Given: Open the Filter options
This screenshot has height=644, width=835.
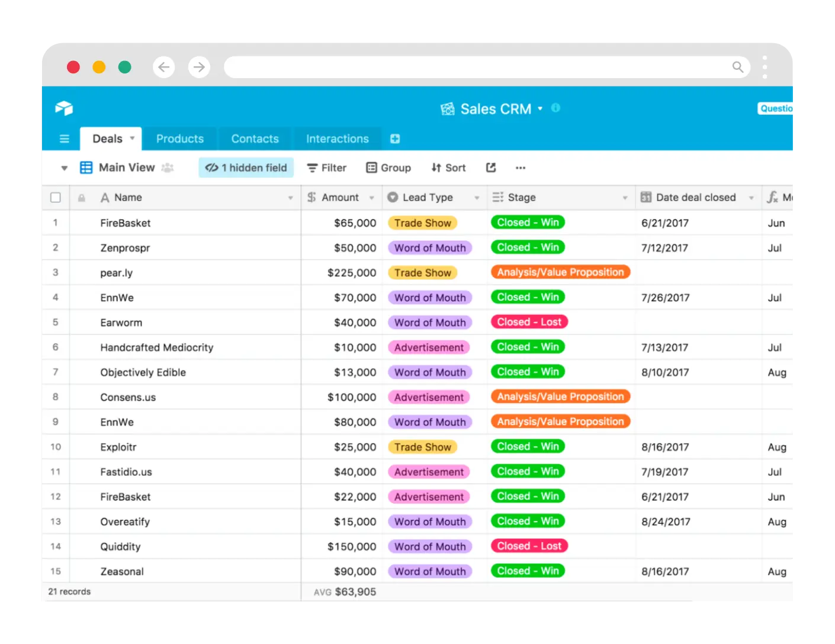Looking at the screenshot, I should pyautogui.click(x=326, y=168).
